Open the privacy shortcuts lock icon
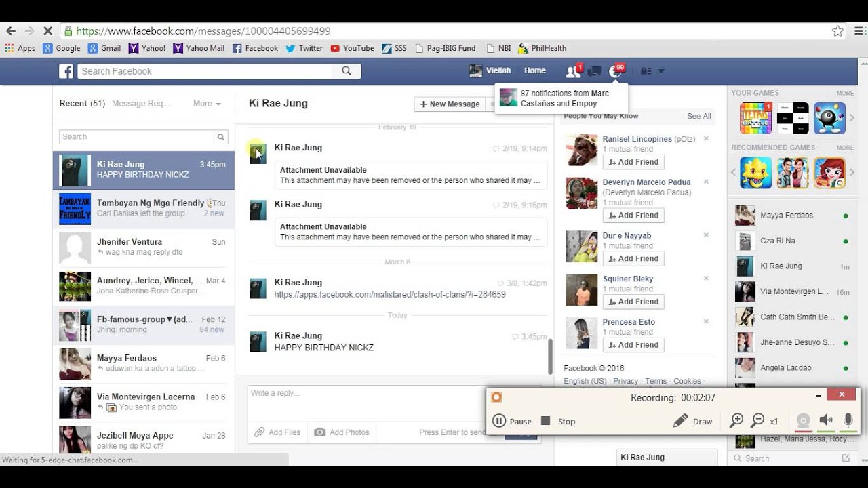The width and height of the screenshot is (868, 488). pyautogui.click(x=646, y=71)
